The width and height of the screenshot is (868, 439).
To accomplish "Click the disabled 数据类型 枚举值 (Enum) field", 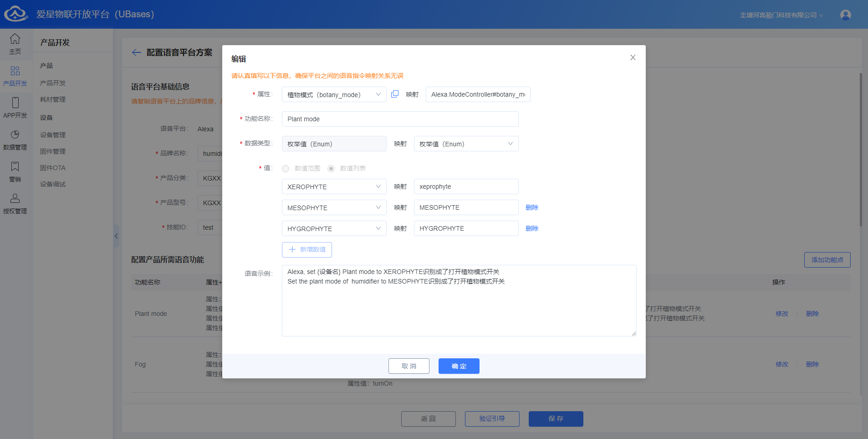I will [x=334, y=144].
